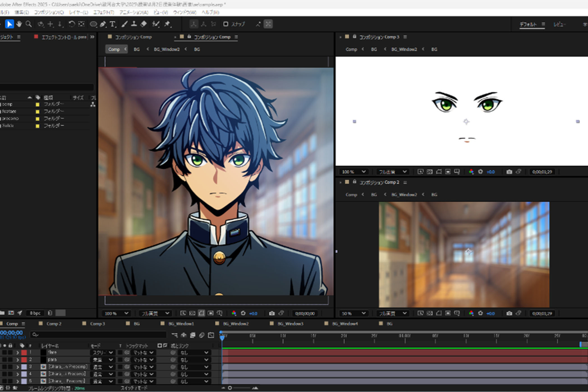Click the 8 bpc color depth button
The height and width of the screenshot is (392, 588).
[35, 313]
